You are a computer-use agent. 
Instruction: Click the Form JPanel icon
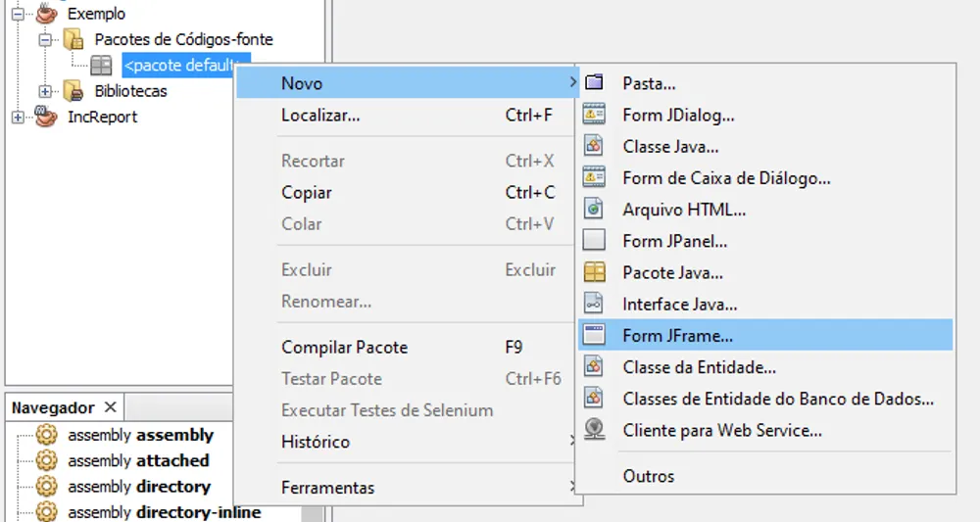coord(594,240)
